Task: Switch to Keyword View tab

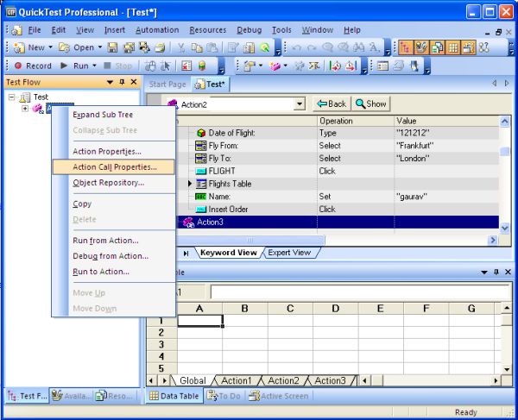Action: (229, 253)
